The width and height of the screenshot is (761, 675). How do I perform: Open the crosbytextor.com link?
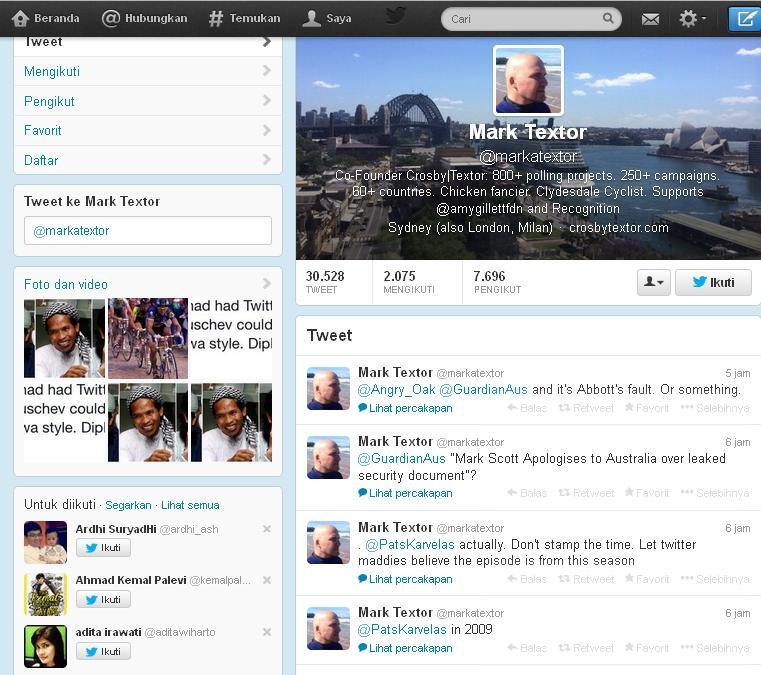click(618, 228)
